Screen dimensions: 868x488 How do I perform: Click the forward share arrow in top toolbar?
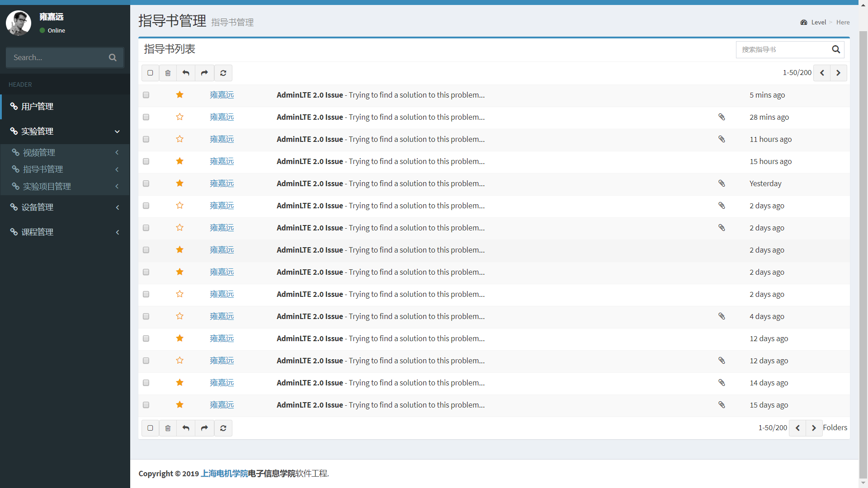(204, 73)
